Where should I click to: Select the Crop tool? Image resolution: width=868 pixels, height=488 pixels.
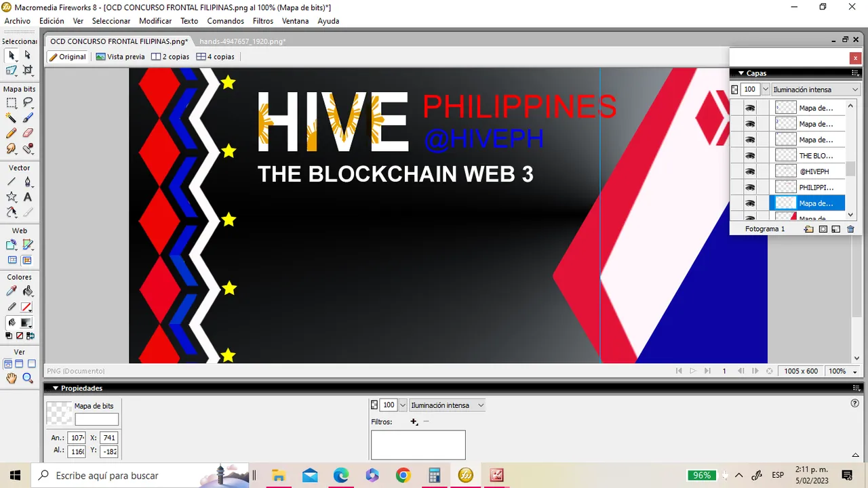(x=28, y=70)
